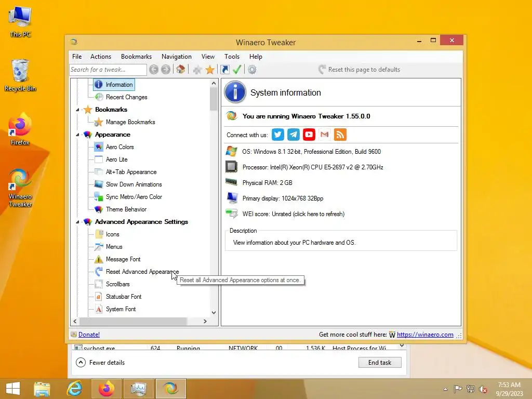Select Icons under Advanced Appearance Settings
The image size is (532, 399).
click(x=112, y=234)
